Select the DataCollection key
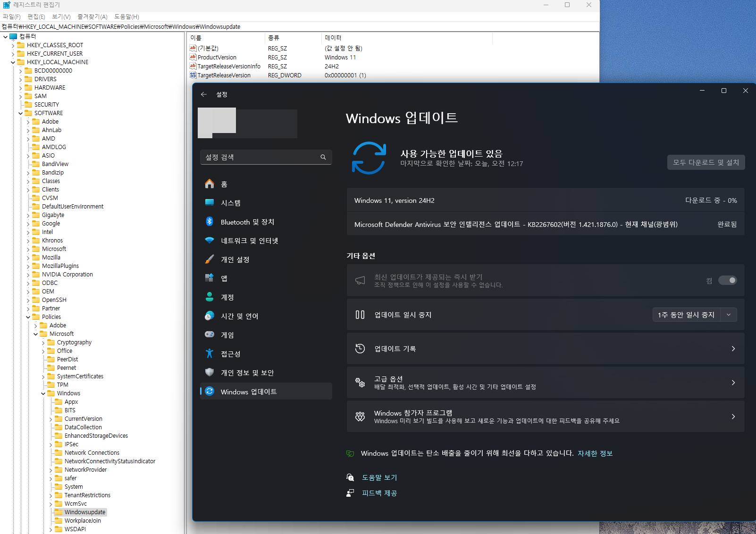Image resolution: width=756 pixels, height=534 pixels. pyautogui.click(x=83, y=427)
